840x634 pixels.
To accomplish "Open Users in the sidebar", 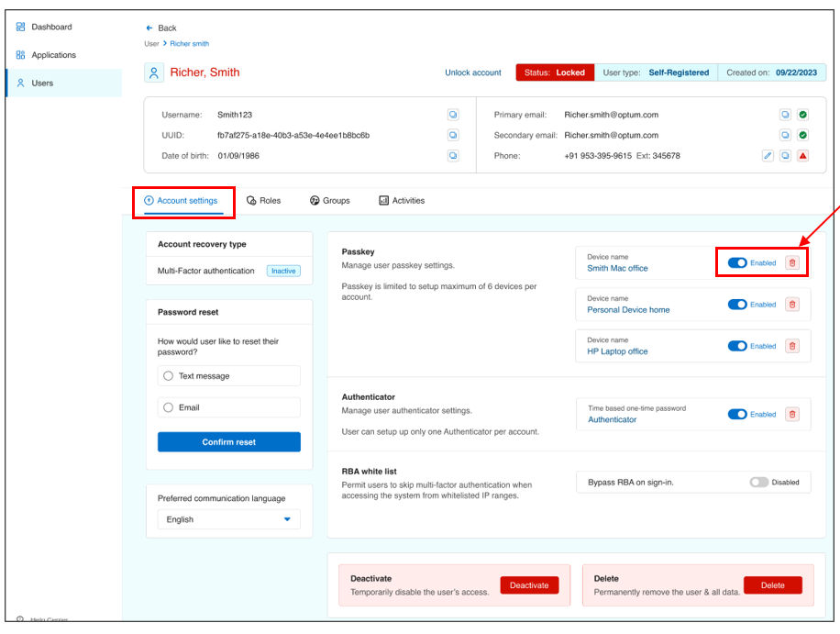I will click(x=64, y=83).
